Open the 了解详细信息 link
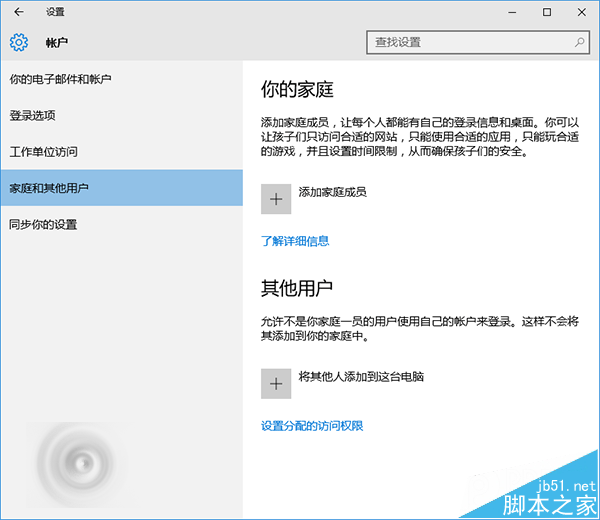600x520 pixels. tap(295, 241)
